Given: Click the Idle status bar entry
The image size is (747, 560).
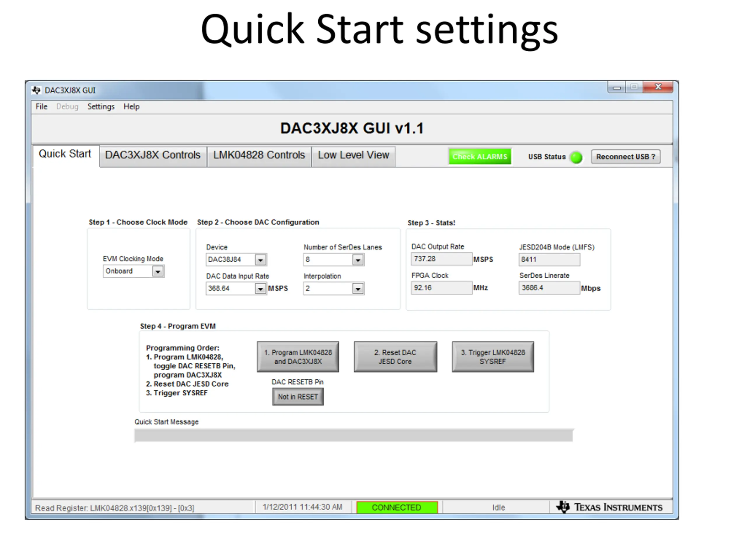Looking at the screenshot, I should coord(498,507).
